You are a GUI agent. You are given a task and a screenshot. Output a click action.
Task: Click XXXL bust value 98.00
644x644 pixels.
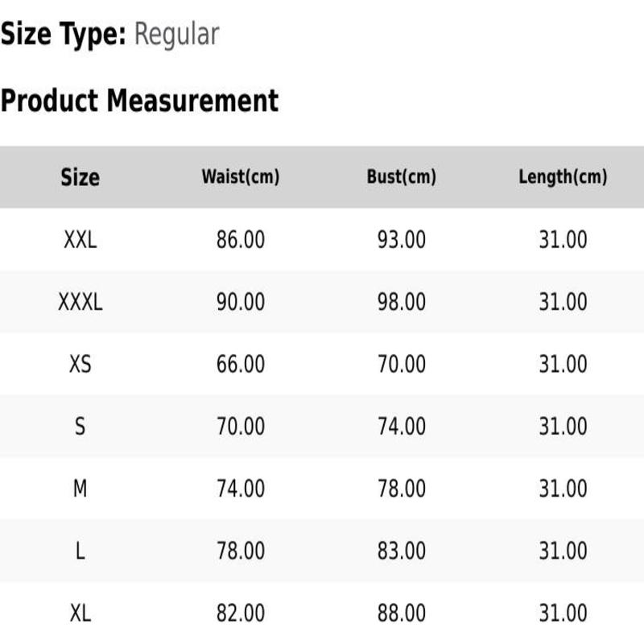click(401, 303)
